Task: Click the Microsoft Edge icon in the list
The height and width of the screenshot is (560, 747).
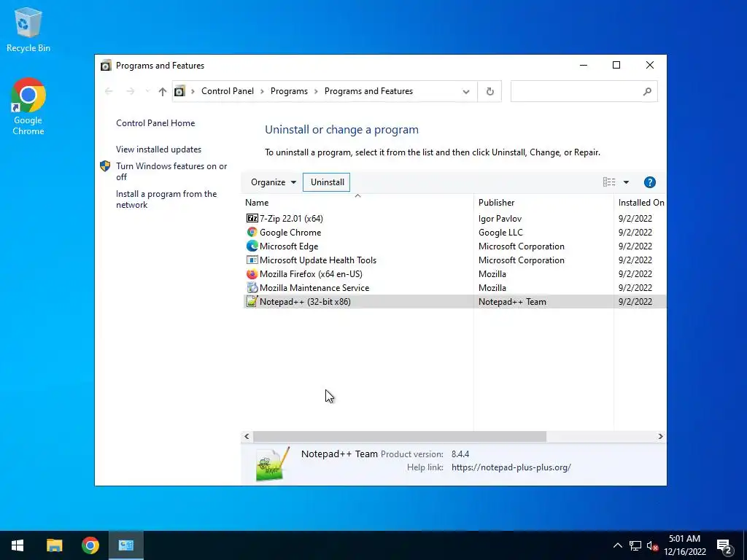Action: pos(252,246)
